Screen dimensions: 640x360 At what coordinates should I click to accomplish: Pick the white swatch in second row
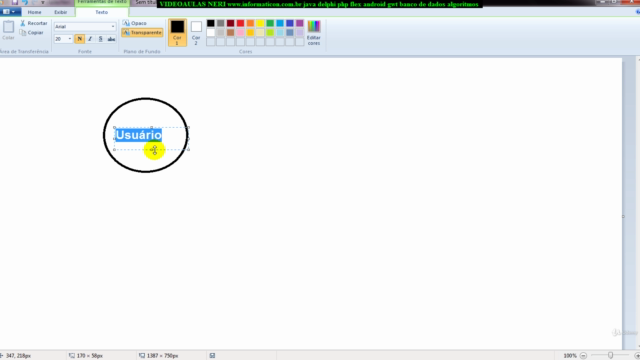[211, 33]
